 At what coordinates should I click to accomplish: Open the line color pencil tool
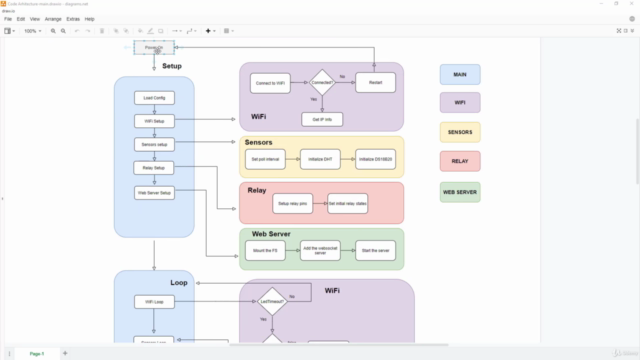151,31
